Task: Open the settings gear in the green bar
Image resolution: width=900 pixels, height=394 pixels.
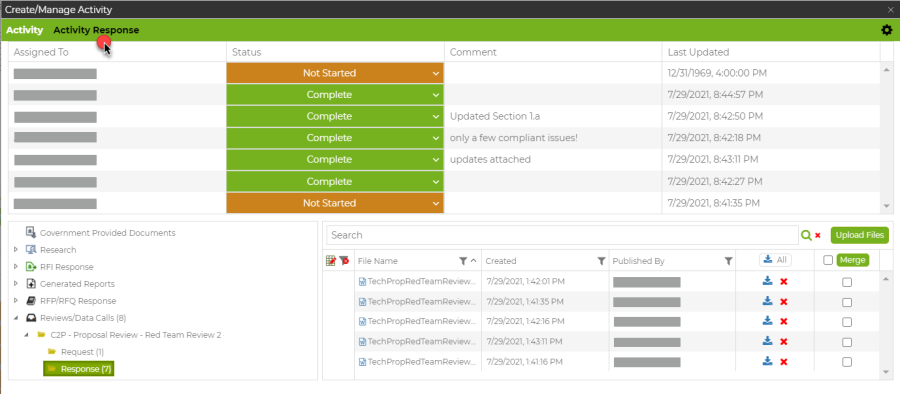Action: pyautogui.click(x=886, y=30)
